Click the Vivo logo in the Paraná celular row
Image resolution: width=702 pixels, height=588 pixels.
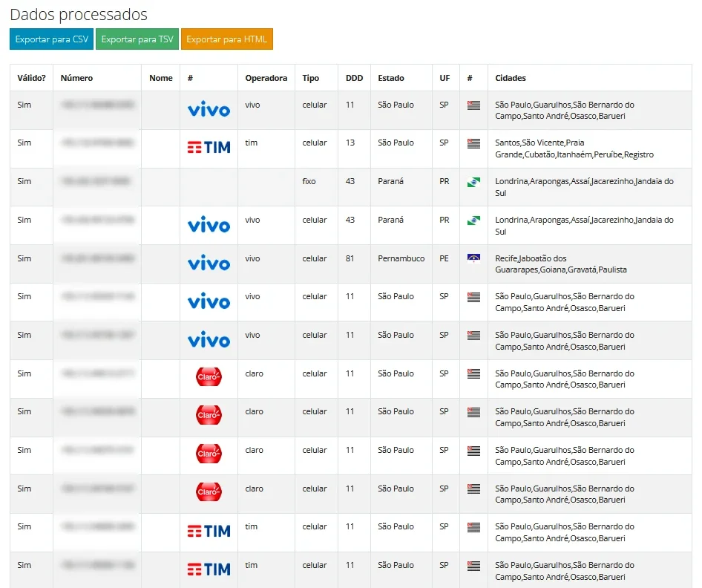[209, 225]
